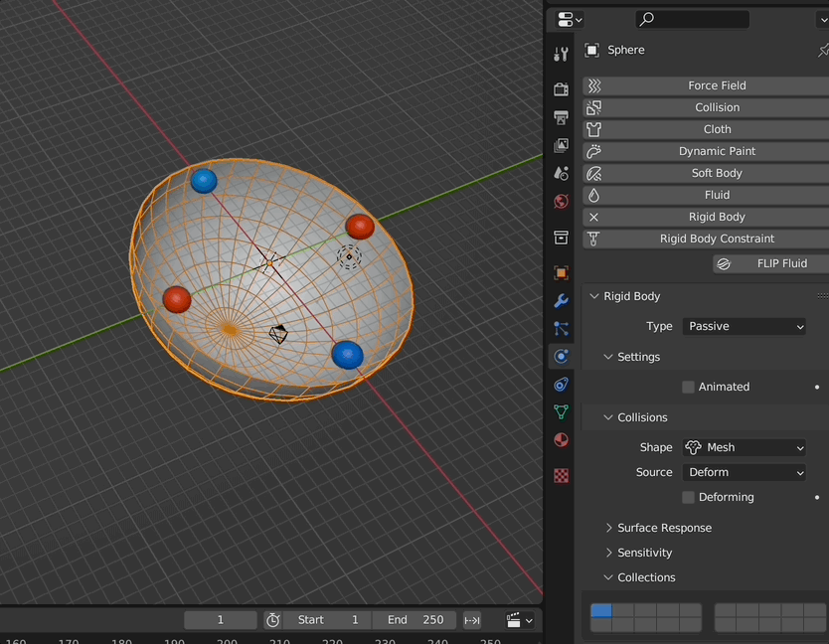Click the search magnifier icon
Screen dimensions: 829x644
646,20
